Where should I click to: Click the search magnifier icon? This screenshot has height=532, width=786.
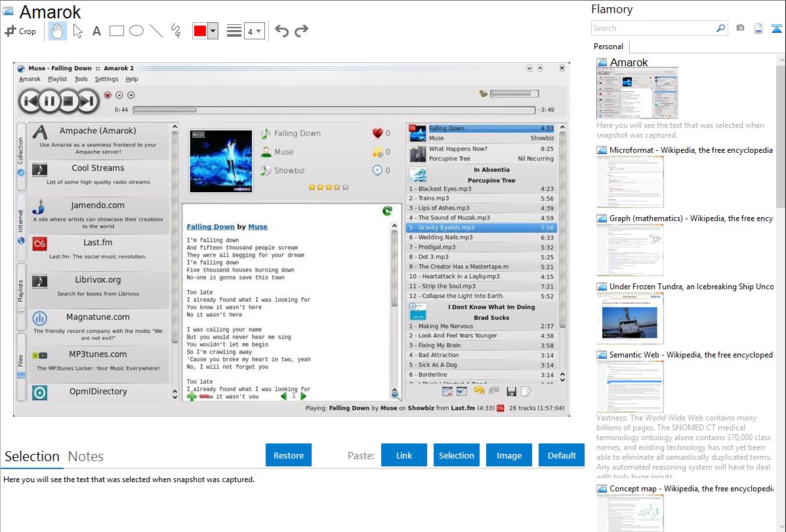coord(721,28)
